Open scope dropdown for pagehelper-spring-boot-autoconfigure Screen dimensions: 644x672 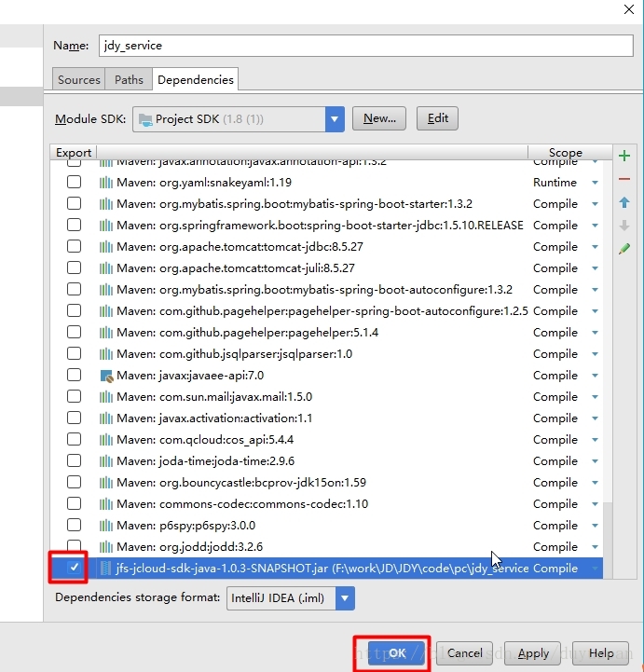click(595, 311)
